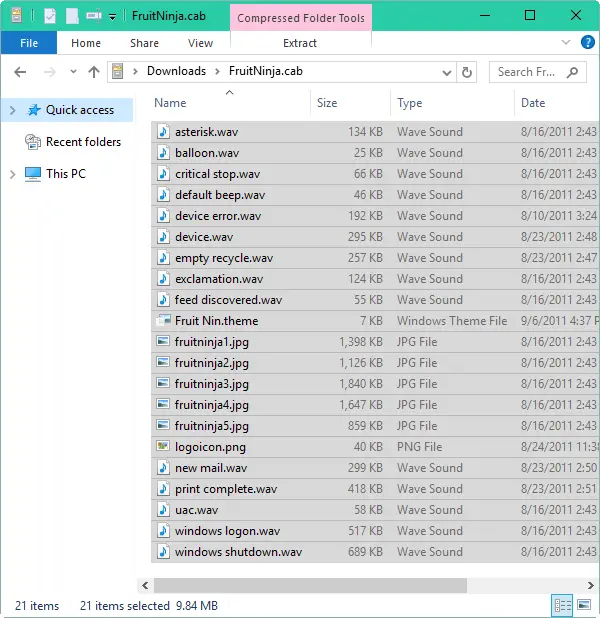Click the horizontal scrollbar left arrow
The width and height of the screenshot is (600, 618).
pyautogui.click(x=145, y=586)
